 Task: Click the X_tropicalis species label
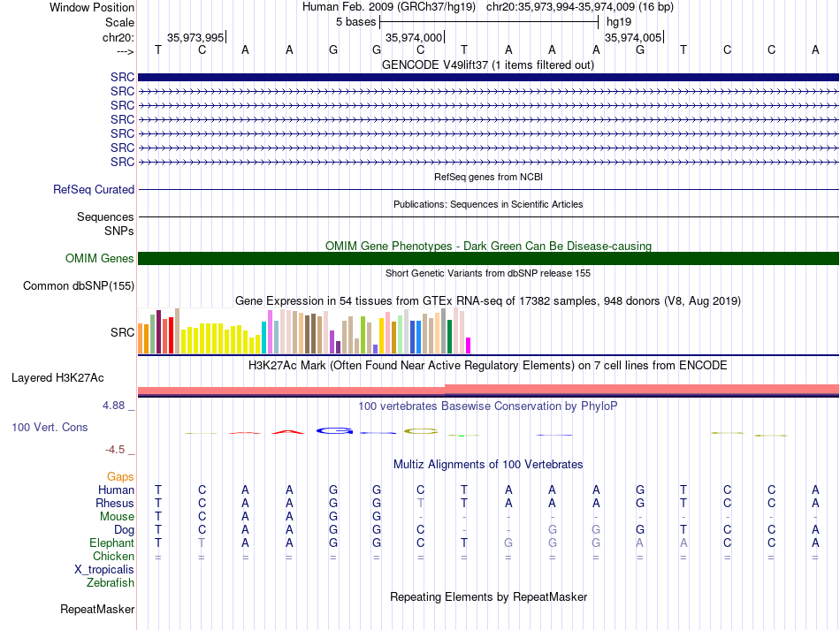[104, 570]
